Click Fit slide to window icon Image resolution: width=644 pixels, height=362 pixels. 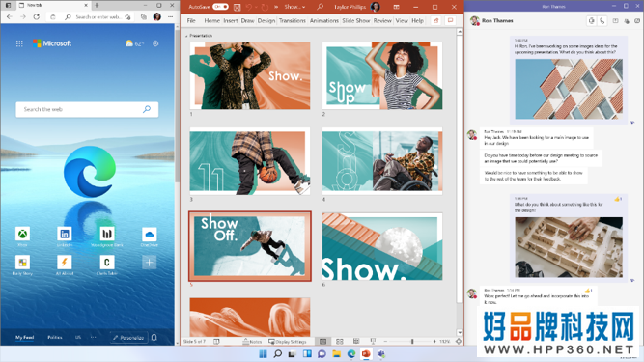459,341
